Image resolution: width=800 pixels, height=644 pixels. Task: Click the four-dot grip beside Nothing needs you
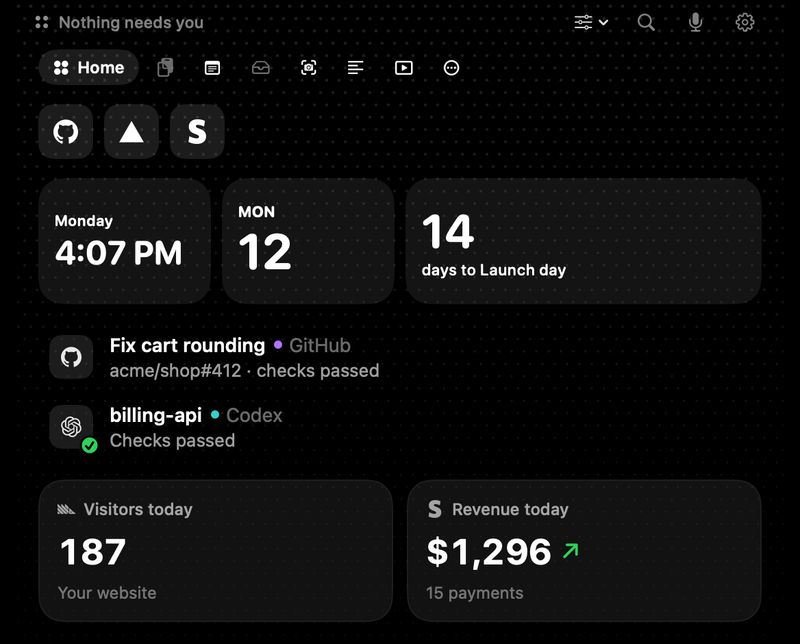pos(42,22)
